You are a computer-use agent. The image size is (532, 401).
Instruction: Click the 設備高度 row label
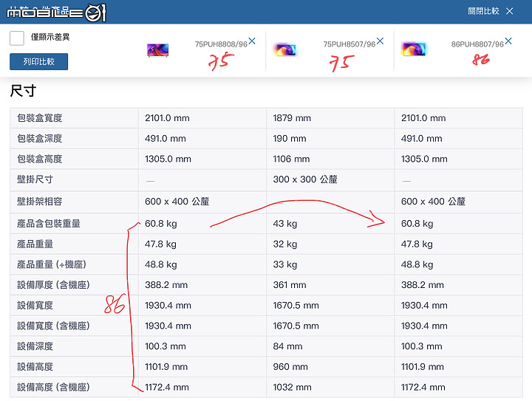35,367
